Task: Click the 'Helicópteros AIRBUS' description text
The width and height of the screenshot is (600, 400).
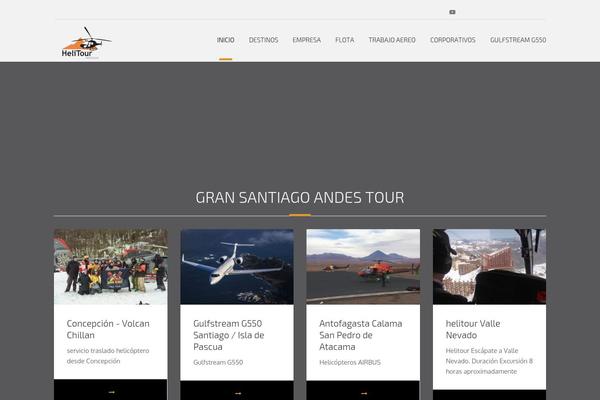Action: 350,362
